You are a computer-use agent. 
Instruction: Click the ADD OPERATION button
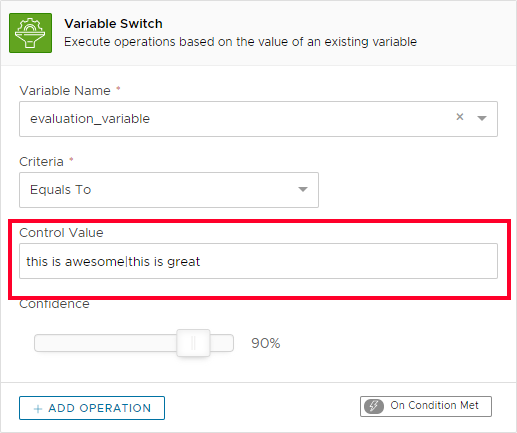[92, 408]
